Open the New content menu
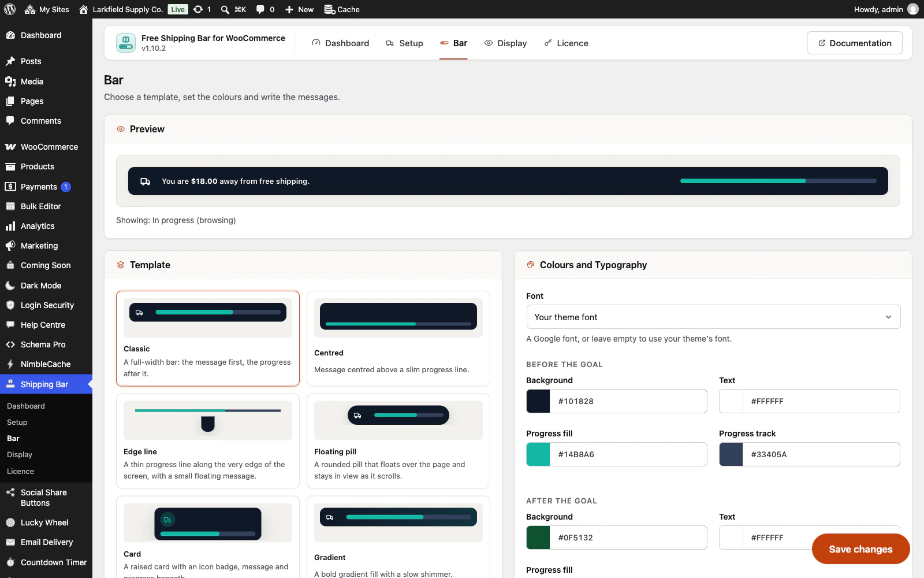Image resolution: width=924 pixels, height=578 pixels. 299,9
